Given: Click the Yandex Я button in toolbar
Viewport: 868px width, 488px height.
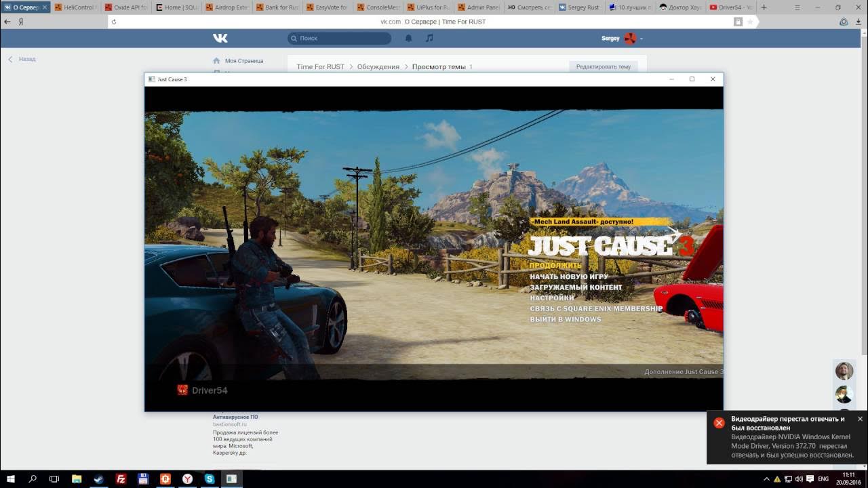Looking at the screenshot, I should click(21, 22).
